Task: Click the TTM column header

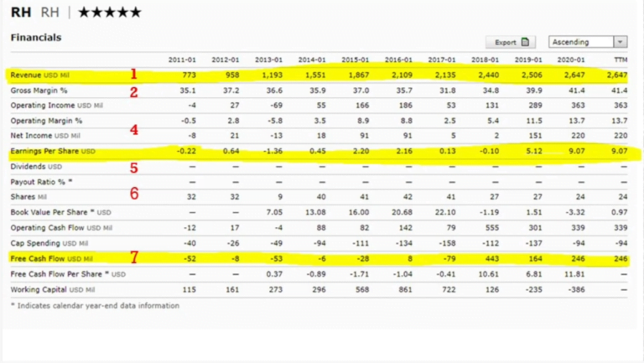Action: click(620, 60)
